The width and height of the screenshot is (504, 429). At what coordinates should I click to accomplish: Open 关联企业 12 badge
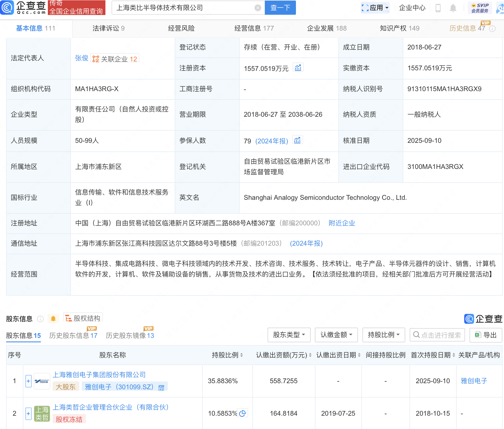tap(115, 59)
